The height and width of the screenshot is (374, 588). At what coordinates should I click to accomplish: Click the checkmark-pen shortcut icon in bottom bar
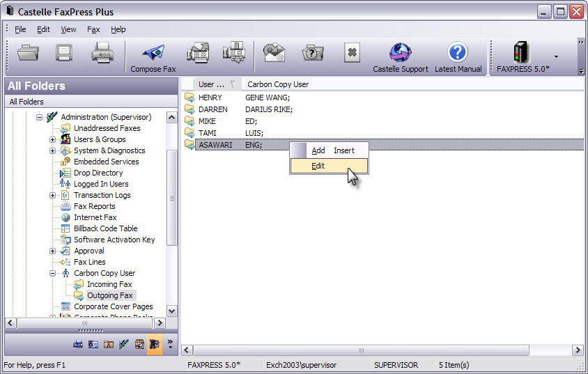click(124, 343)
